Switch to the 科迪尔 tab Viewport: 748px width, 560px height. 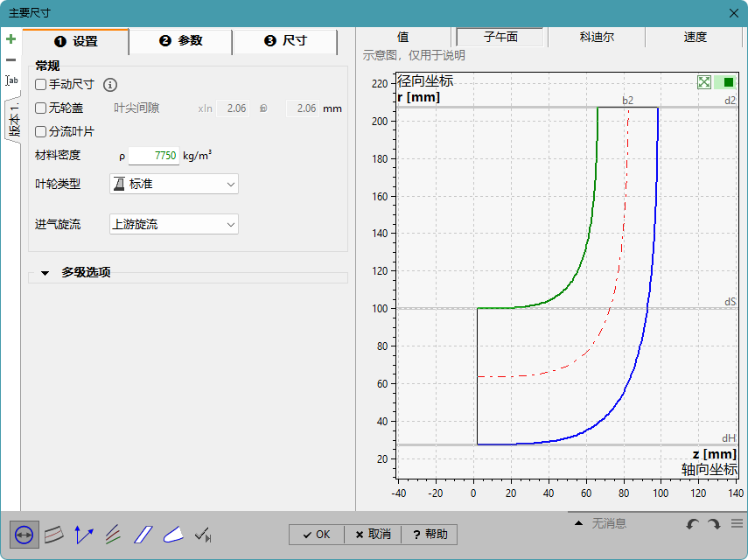[596, 37]
